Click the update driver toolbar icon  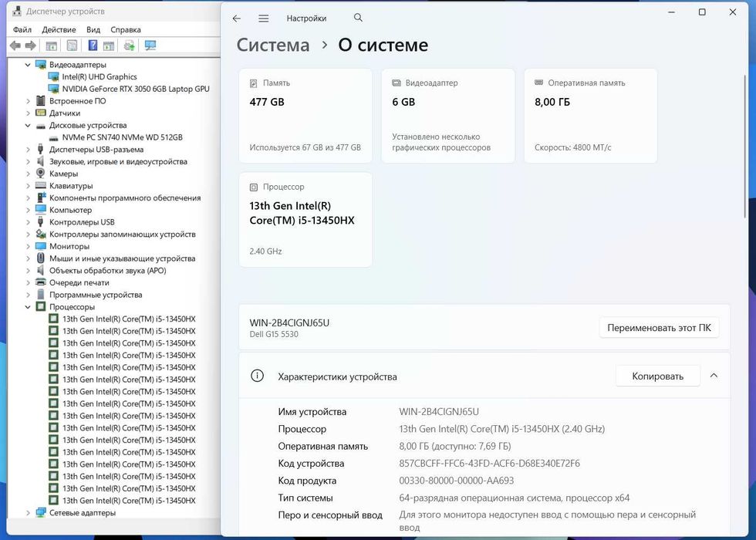(130, 46)
